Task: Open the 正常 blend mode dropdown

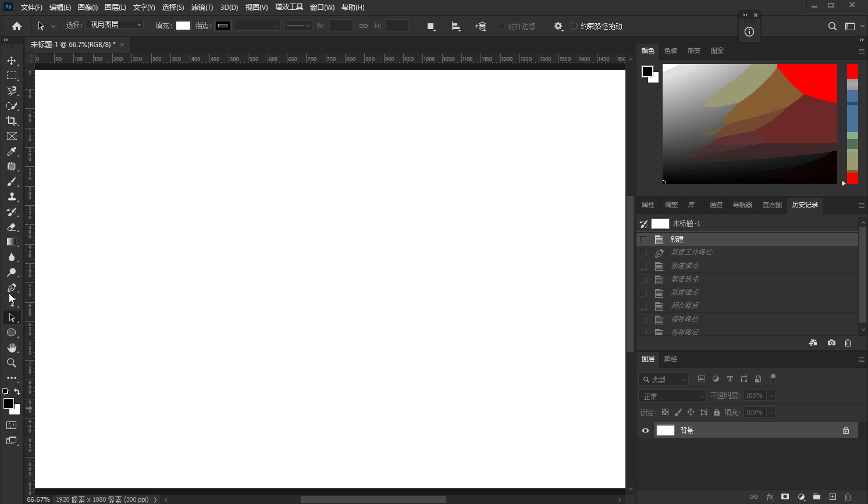Action: click(x=673, y=396)
